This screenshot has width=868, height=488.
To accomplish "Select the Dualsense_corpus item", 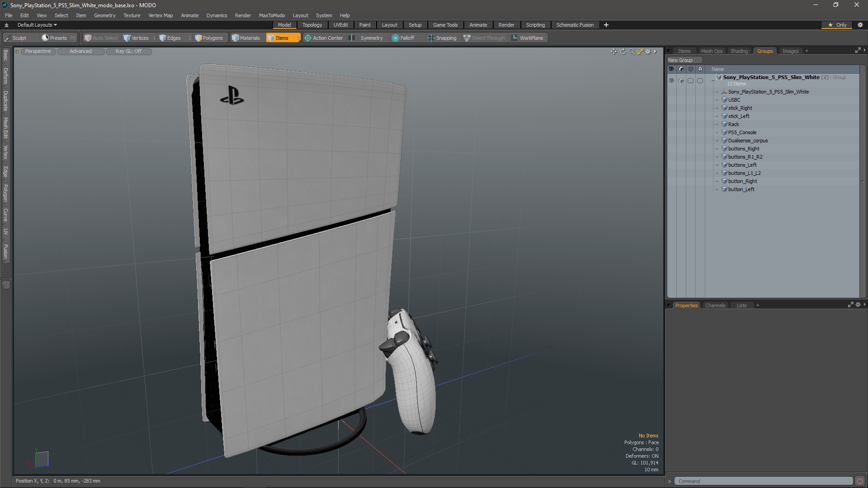I will click(x=748, y=141).
